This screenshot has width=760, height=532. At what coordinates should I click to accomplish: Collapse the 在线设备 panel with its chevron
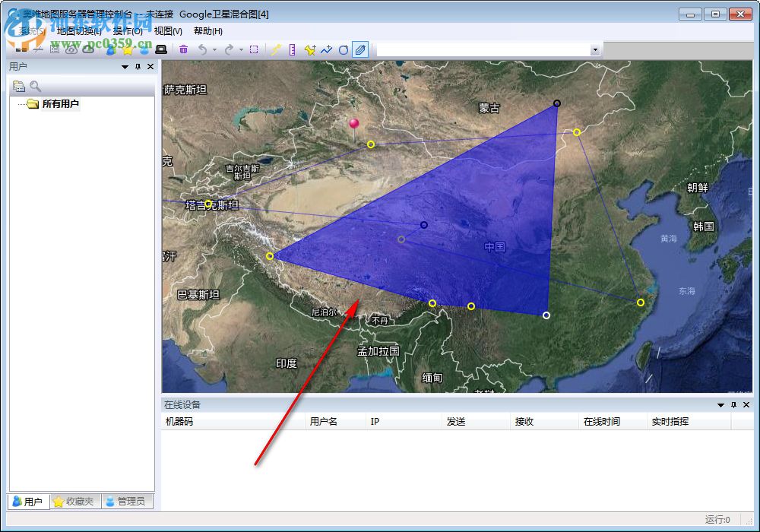point(719,404)
